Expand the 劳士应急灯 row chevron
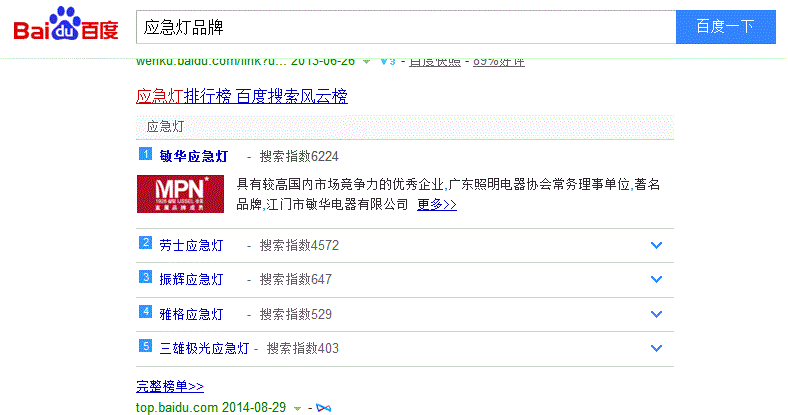The height and width of the screenshot is (415, 788). point(656,245)
